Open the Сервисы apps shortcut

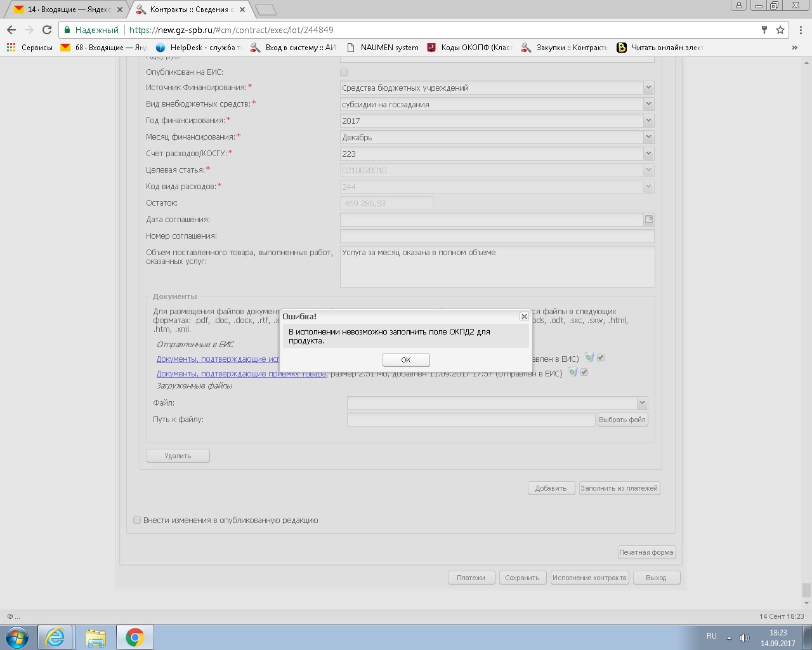(29, 48)
